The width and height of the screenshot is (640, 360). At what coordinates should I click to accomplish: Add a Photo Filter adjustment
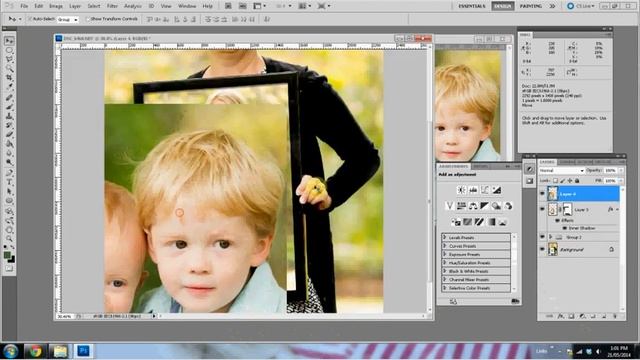pyautogui.click(x=496, y=206)
